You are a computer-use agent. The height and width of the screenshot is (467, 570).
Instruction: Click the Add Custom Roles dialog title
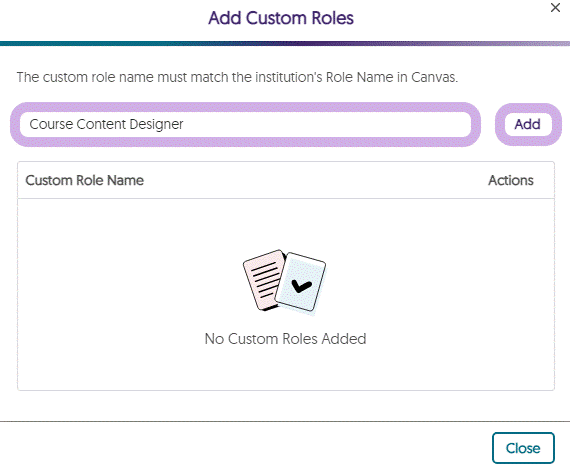coord(281,18)
